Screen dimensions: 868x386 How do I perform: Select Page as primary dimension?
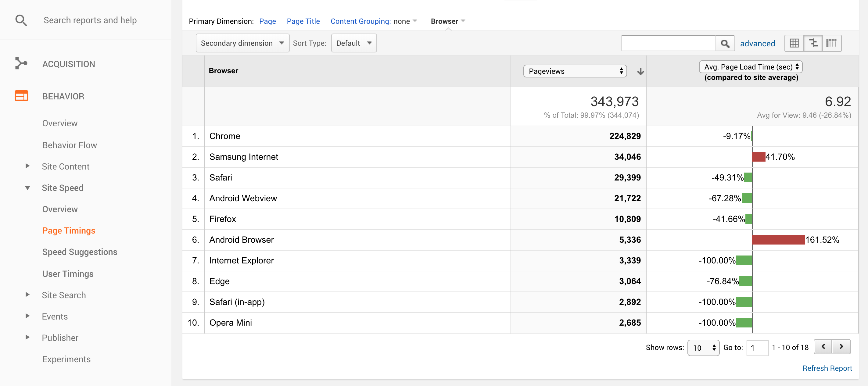(x=267, y=21)
